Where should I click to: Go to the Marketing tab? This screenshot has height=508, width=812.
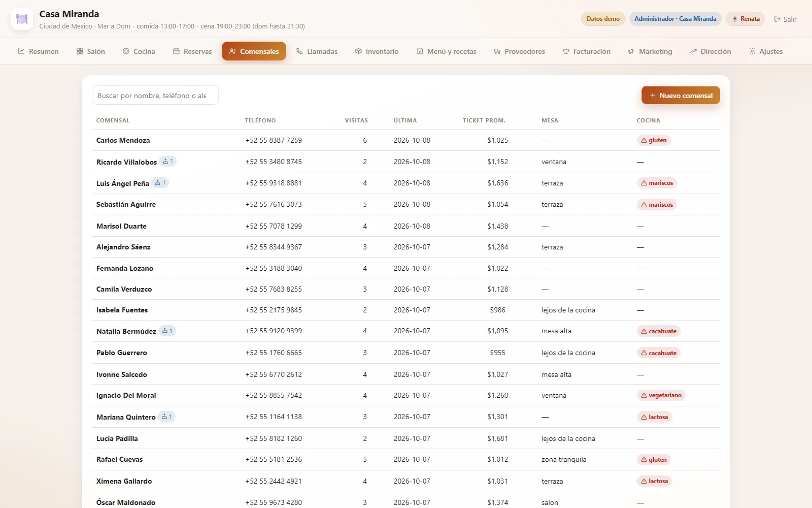click(x=650, y=51)
